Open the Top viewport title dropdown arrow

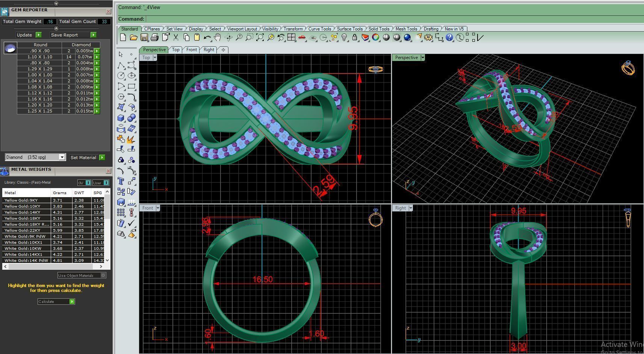155,58
